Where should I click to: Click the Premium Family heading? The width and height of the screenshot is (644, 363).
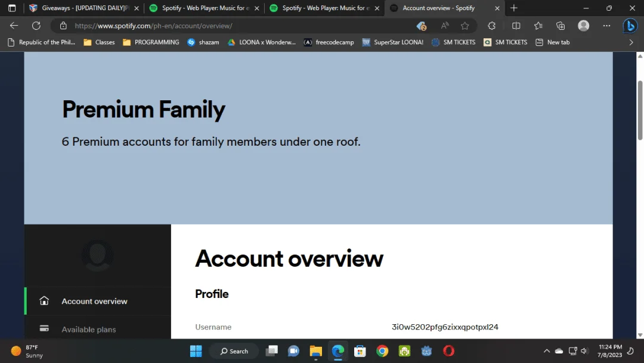point(143,110)
